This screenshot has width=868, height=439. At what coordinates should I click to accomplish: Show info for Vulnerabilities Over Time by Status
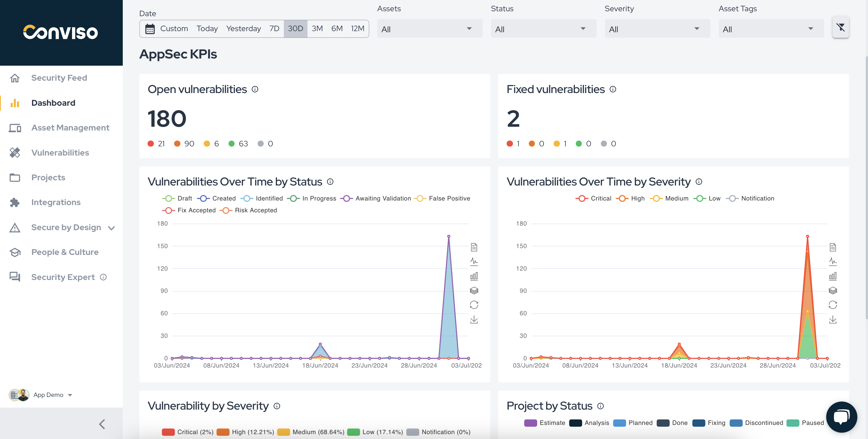(x=330, y=182)
